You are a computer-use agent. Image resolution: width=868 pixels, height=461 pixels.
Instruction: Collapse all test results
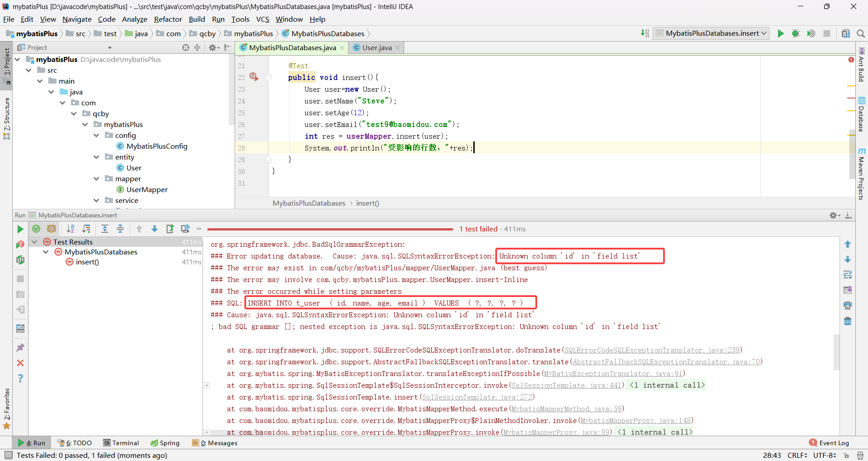point(120,229)
